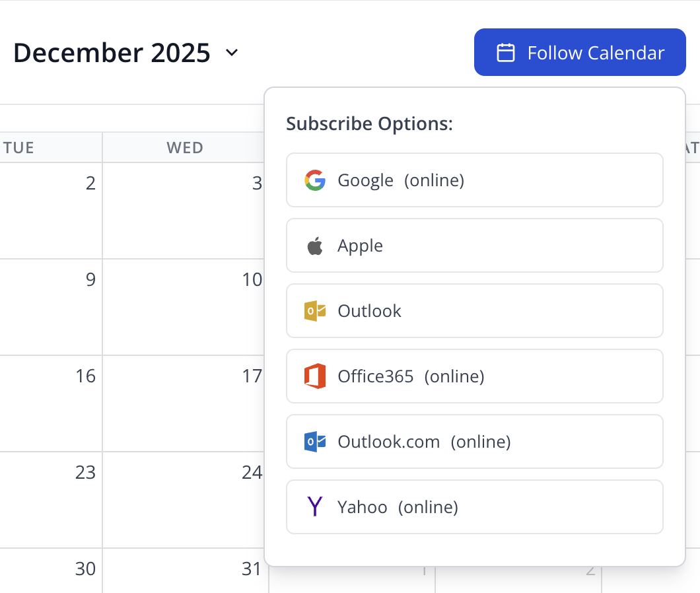
Task: Click the December 30 date cell
Action: tap(51, 571)
